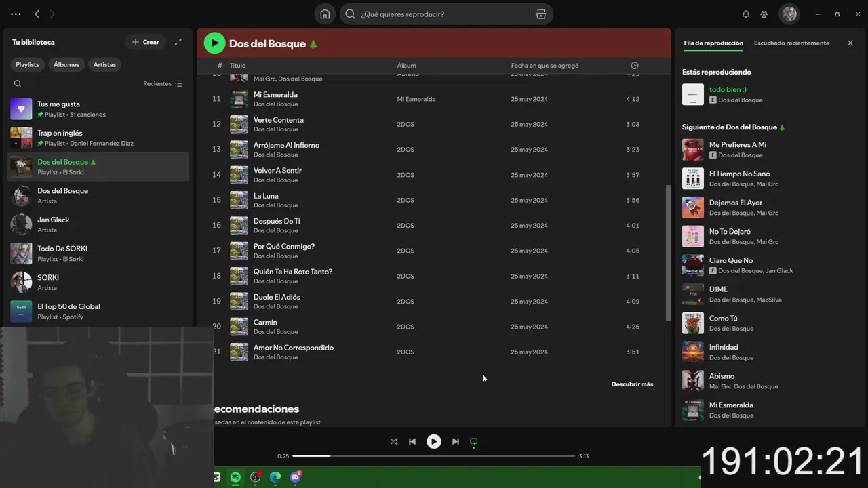Open Todo De SORKI playlist
This screenshot has width=868, height=488.
click(x=98, y=253)
